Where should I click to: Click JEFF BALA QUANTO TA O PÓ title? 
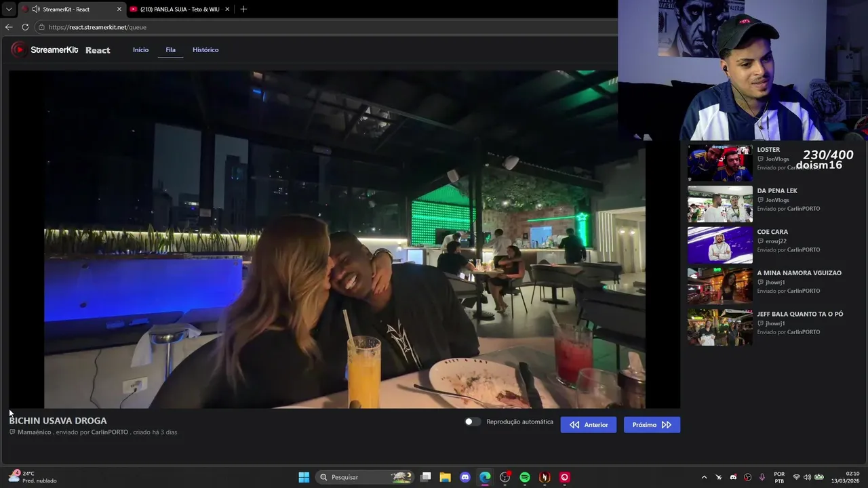tap(800, 314)
